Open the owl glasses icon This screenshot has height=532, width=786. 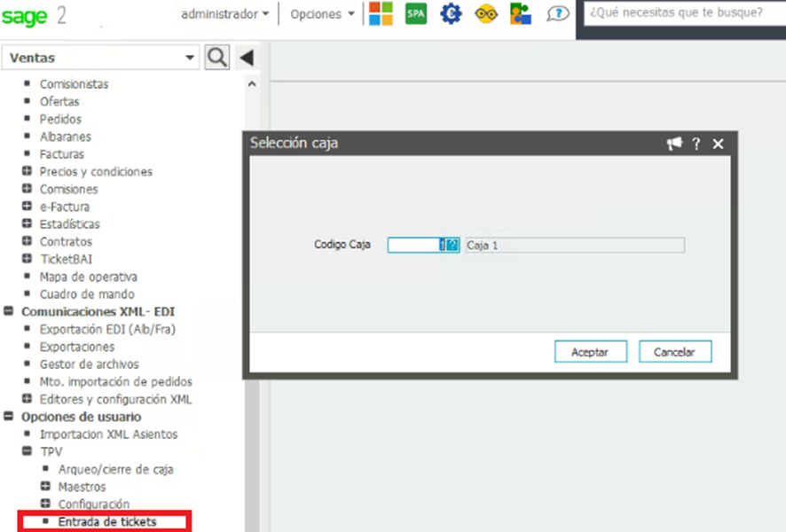[486, 14]
